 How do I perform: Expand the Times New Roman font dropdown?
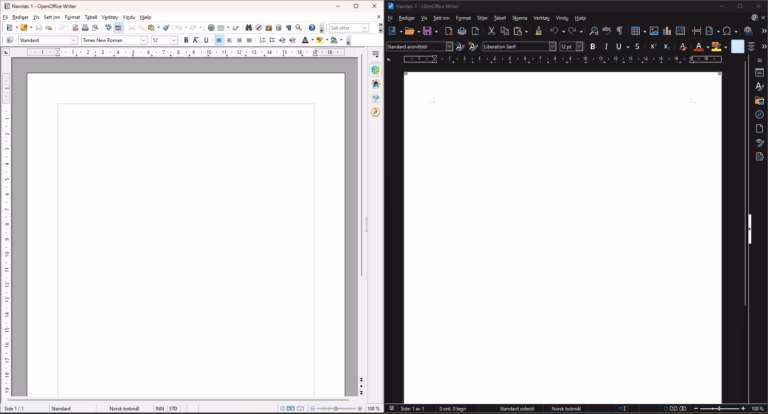pyautogui.click(x=144, y=40)
